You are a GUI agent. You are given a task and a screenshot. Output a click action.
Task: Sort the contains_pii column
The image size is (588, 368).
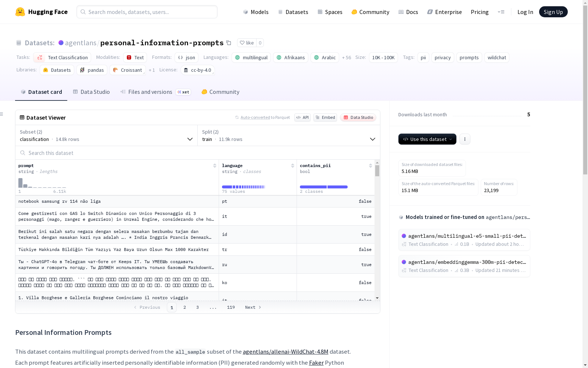(x=370, y=166)
